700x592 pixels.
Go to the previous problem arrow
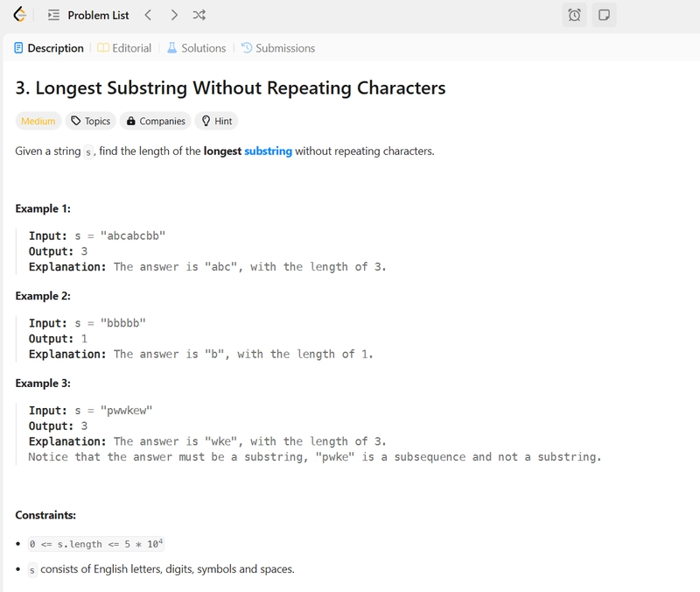pyautogui.click(x=148, y=15)
